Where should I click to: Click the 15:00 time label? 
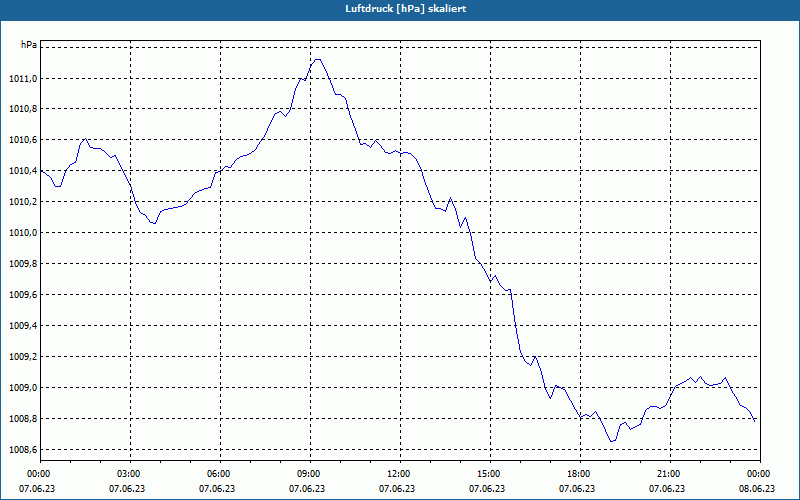(490, 474)
